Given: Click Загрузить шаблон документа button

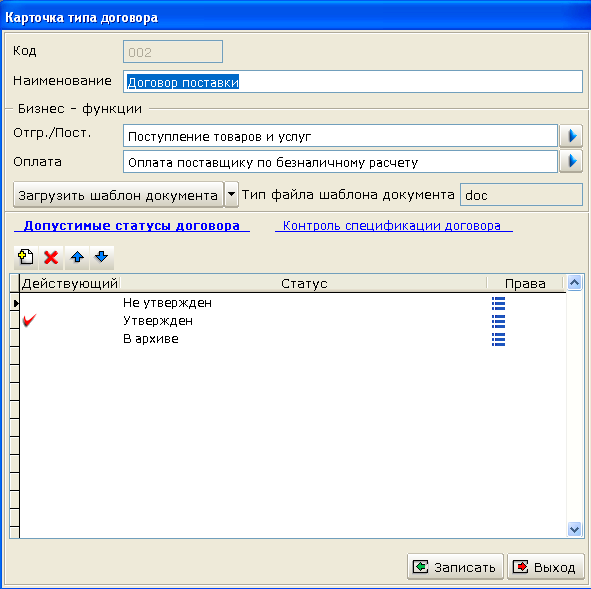Looking at the screenshot, I should 118,195.
